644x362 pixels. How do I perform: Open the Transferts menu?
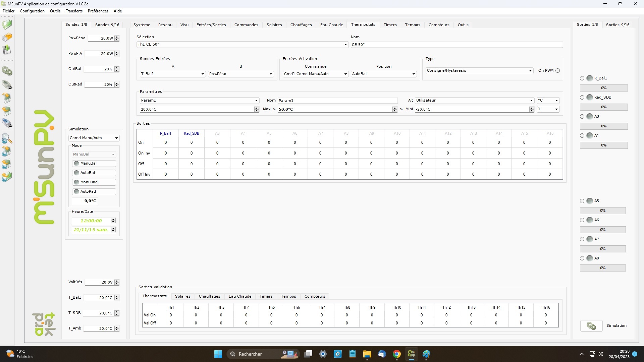tap(74, 11)
